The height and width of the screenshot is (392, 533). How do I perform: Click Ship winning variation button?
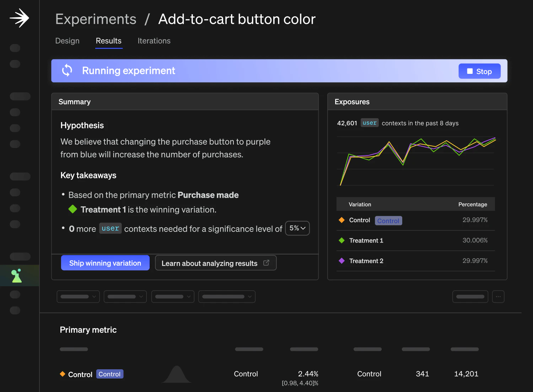pyautogui.click(x=105, y=263)
